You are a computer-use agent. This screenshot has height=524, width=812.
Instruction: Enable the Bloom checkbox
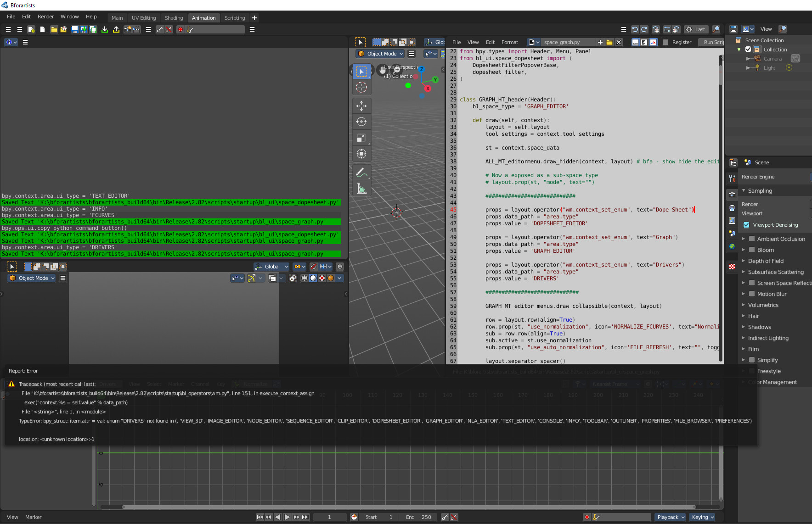coord(752,250)
